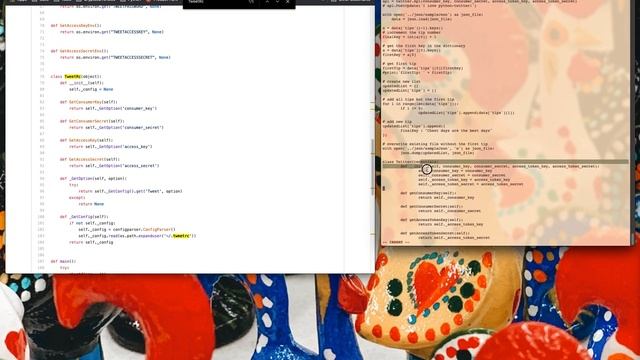This screenshot has width=640, height=360.
Task: Click the TWEETACCESSKEY return line
Action: [x=111, y=32]
